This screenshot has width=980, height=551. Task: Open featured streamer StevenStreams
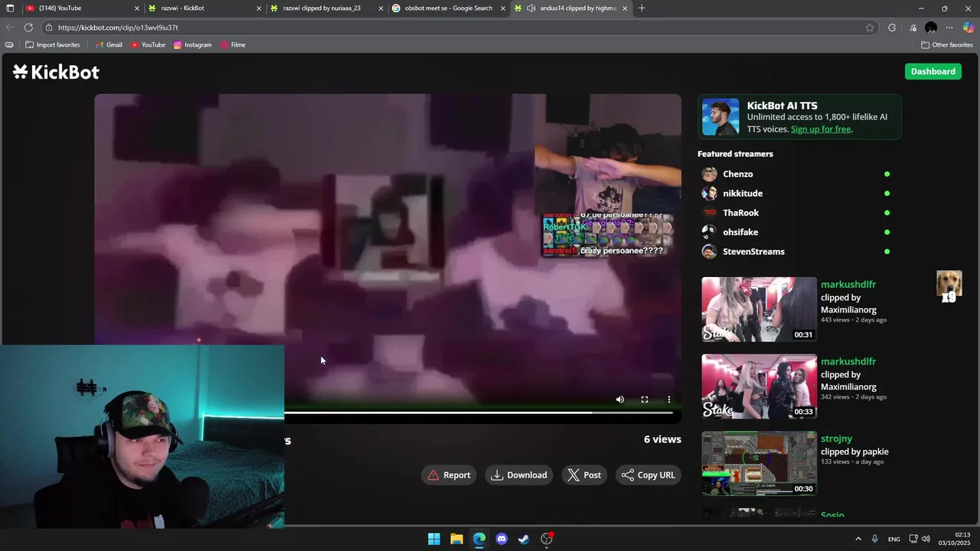pos(753,252)
